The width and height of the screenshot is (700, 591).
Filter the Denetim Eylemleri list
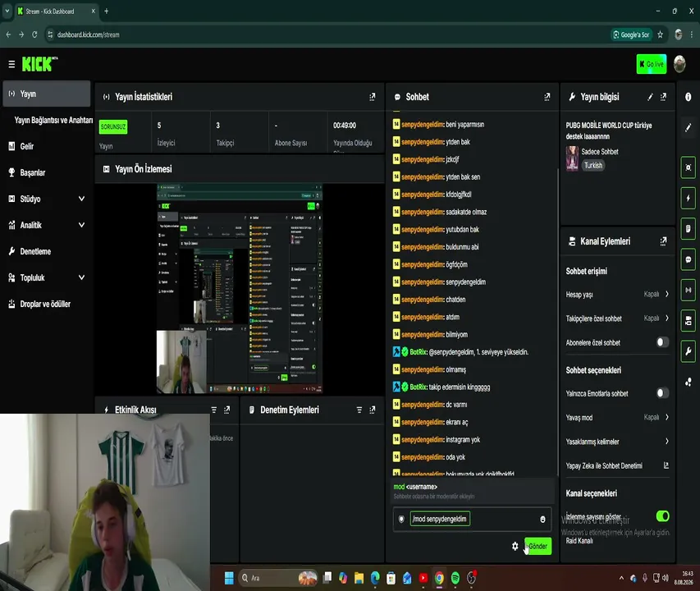pos(359,410)
